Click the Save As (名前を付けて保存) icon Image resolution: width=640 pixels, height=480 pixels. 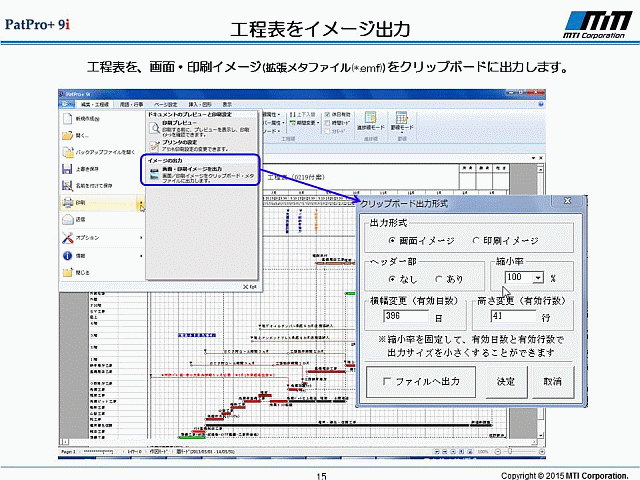pyautogui.click(x=67, y=186)
